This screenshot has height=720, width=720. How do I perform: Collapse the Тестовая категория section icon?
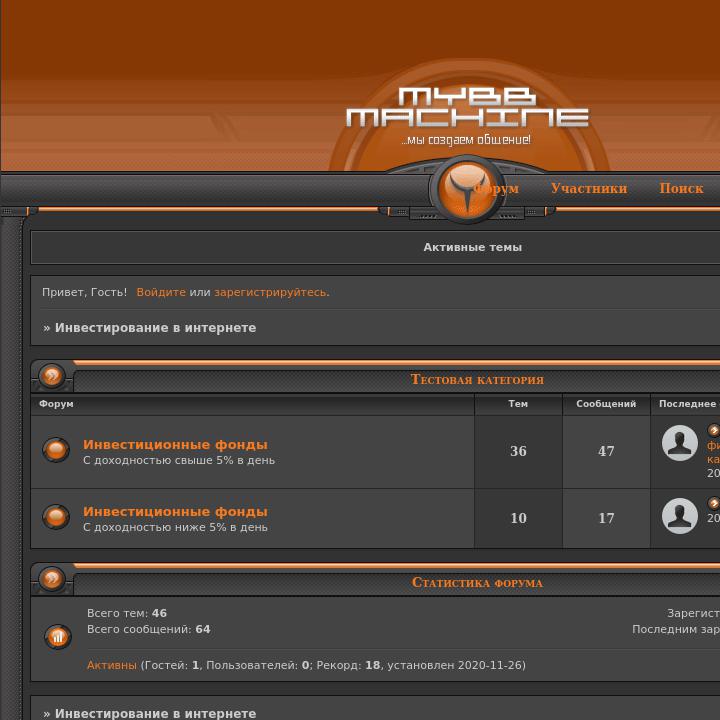pyautogui.click(x=52, y=376)
